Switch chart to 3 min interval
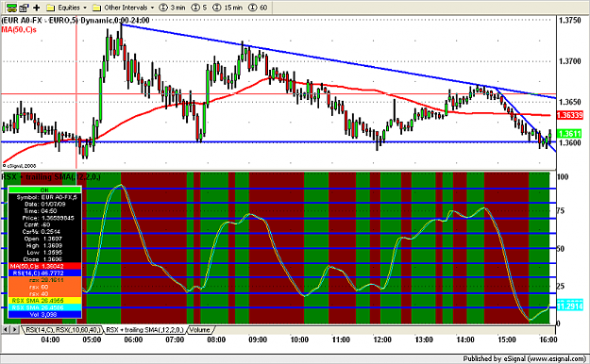590x364 pixels. (172, 8)
